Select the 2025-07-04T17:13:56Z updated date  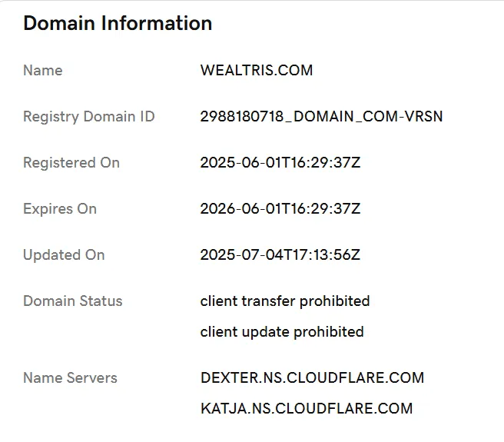(x=280, y=255)
